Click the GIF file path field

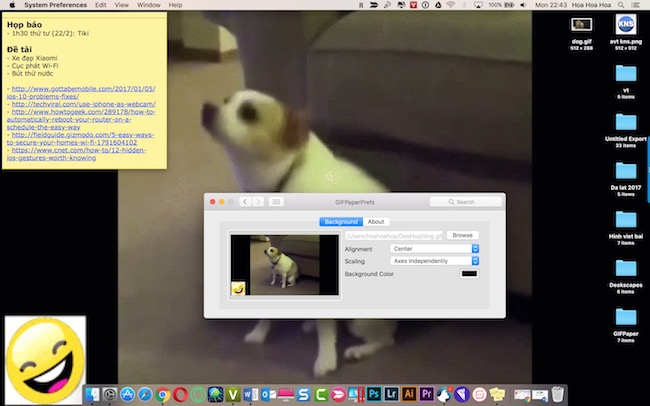[394, 236]
